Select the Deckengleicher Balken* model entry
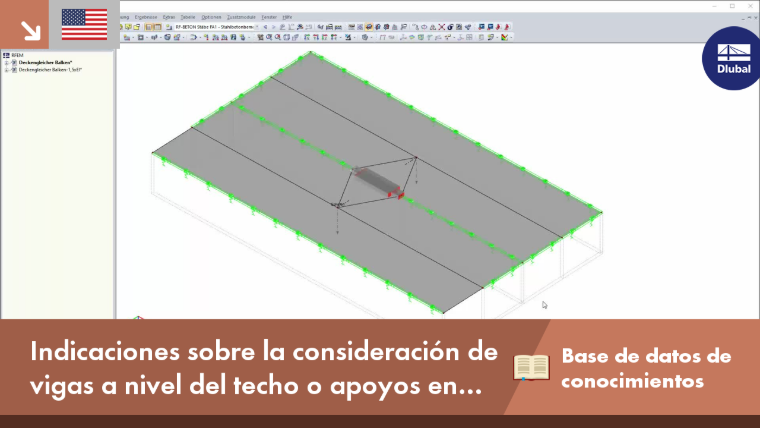This screenshot has height=428, width=760. 45,63
